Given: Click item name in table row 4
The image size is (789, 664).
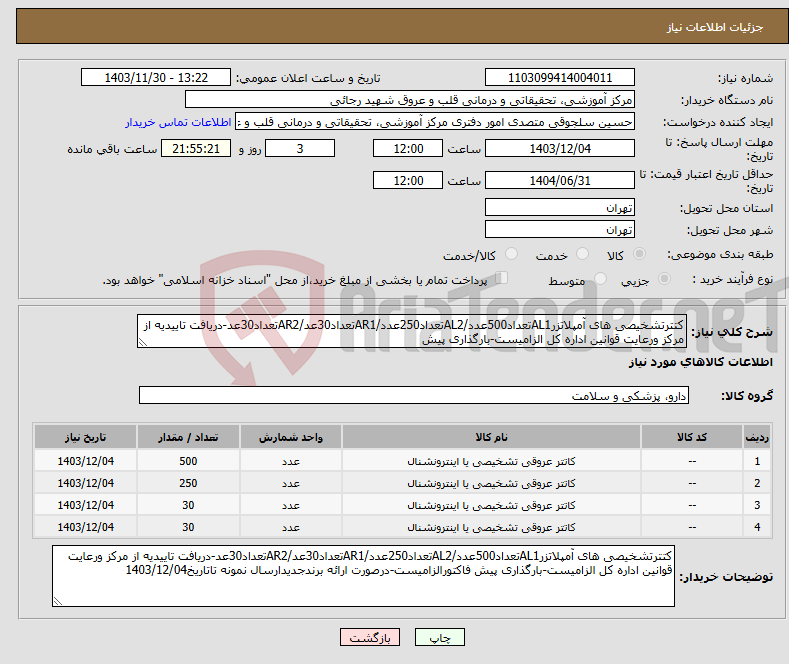Looking at the screenshot, I should pos(491,527).
